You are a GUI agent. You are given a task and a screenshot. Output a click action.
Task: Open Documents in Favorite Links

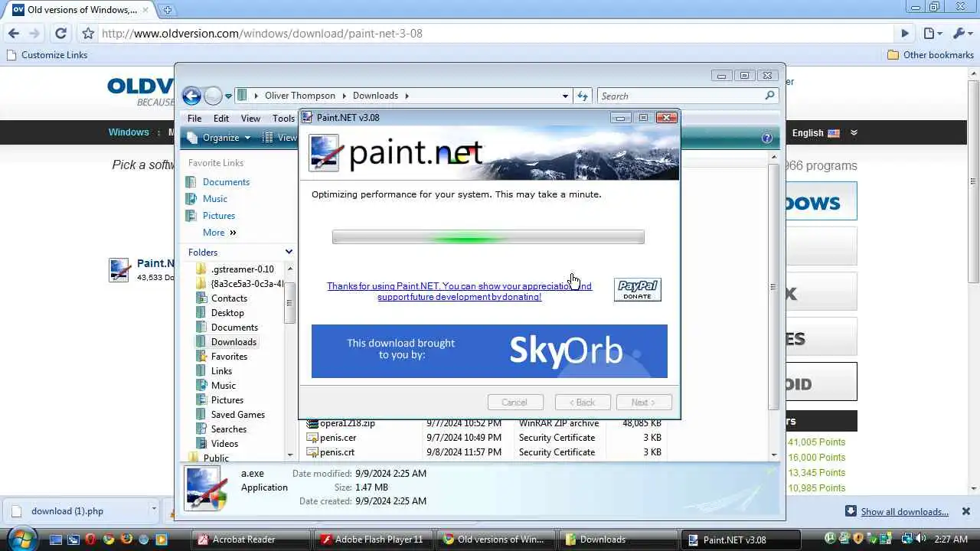(x=217, y=182)
